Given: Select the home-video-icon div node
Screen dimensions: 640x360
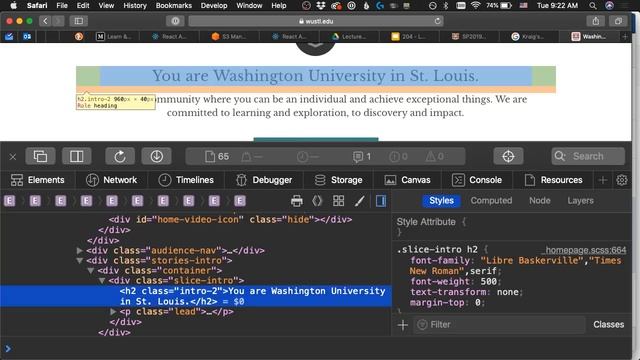Looking at the screenshot, I should click(230, 220).
